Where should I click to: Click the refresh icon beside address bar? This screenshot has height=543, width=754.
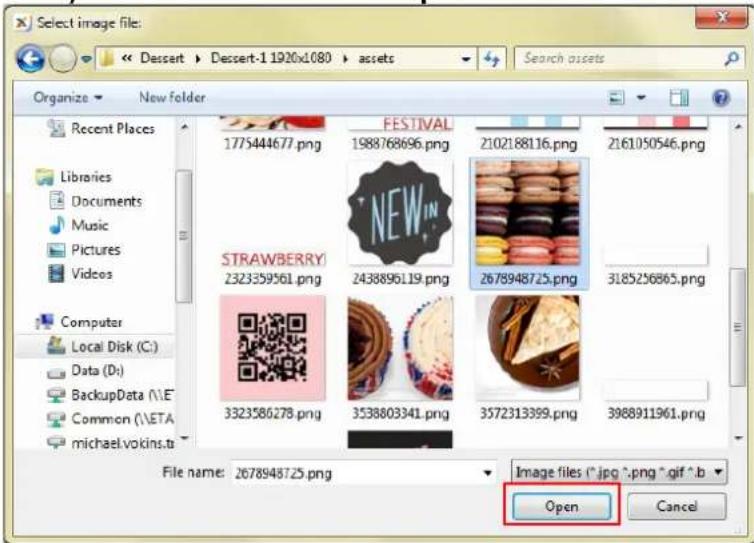point(491,59)
